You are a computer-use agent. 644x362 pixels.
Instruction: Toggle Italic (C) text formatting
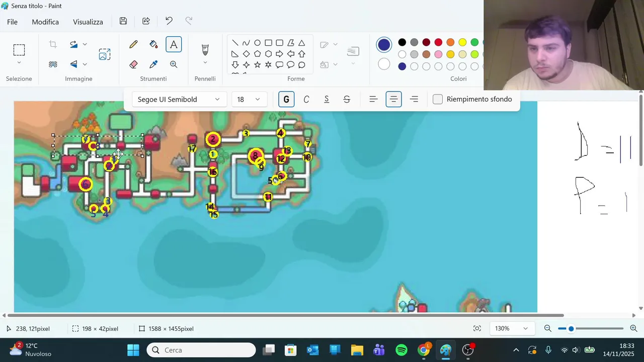point(306,99)
